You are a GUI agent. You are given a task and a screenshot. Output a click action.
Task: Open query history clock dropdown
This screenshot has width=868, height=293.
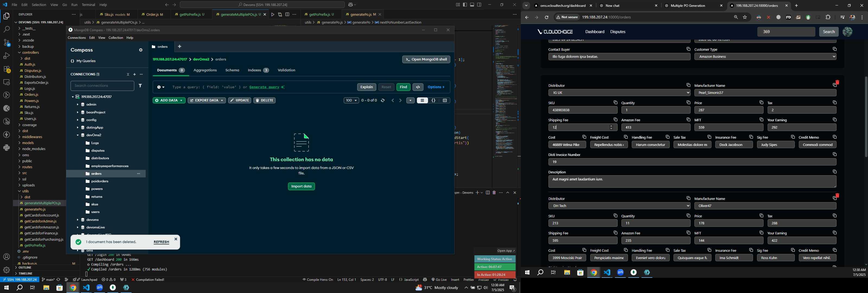click(161, 87)
